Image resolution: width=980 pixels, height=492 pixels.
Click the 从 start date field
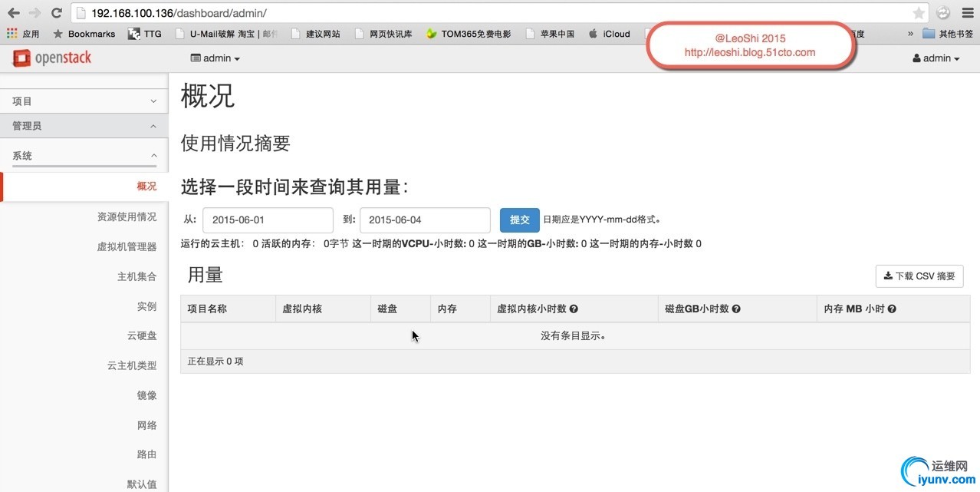[x=268, y=220]
